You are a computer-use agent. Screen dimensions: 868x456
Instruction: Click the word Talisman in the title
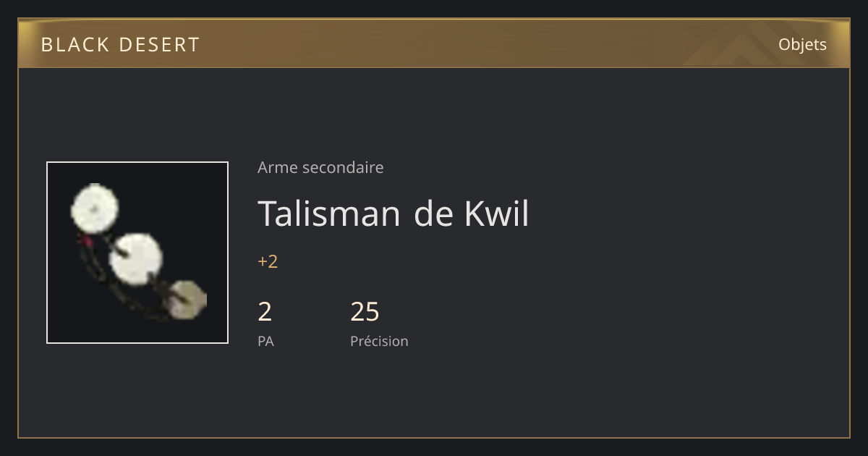coord(329,214)
